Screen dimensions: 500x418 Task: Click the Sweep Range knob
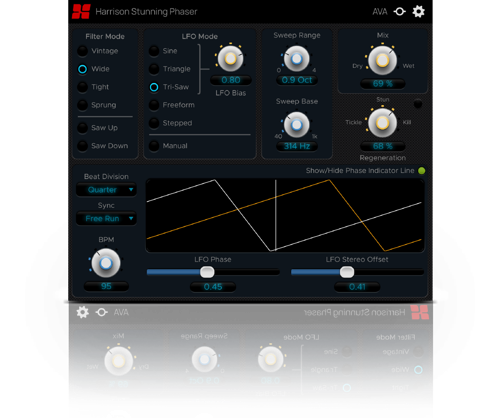click(296, 59)
